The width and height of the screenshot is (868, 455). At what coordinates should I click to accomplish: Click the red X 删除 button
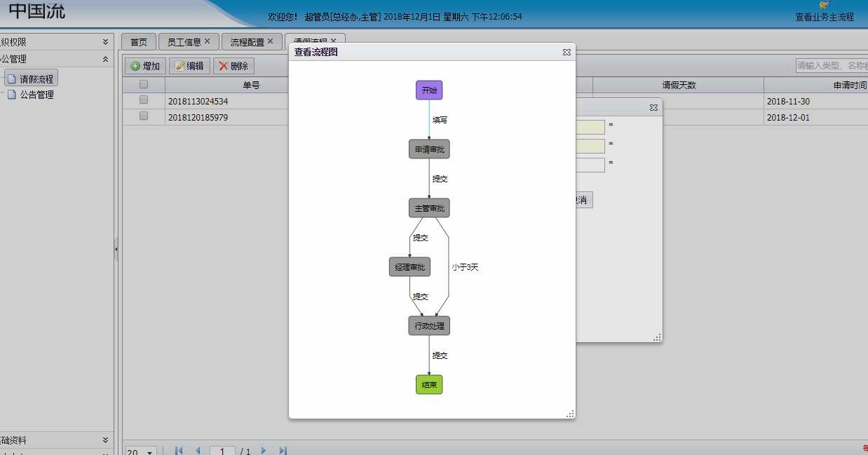tap(233, 66)
